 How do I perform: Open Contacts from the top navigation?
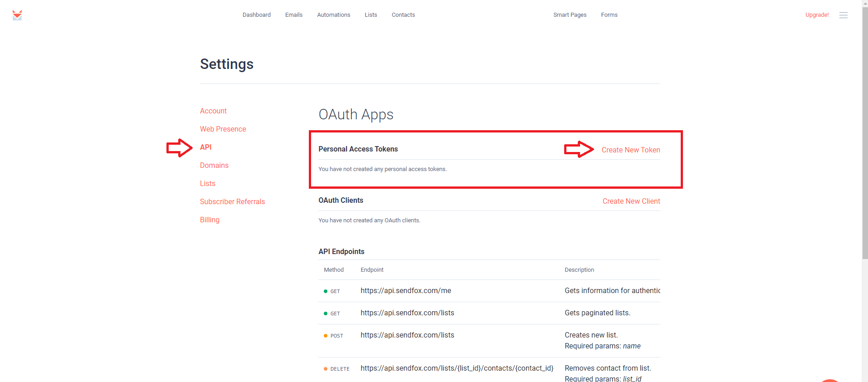point(403,15)
